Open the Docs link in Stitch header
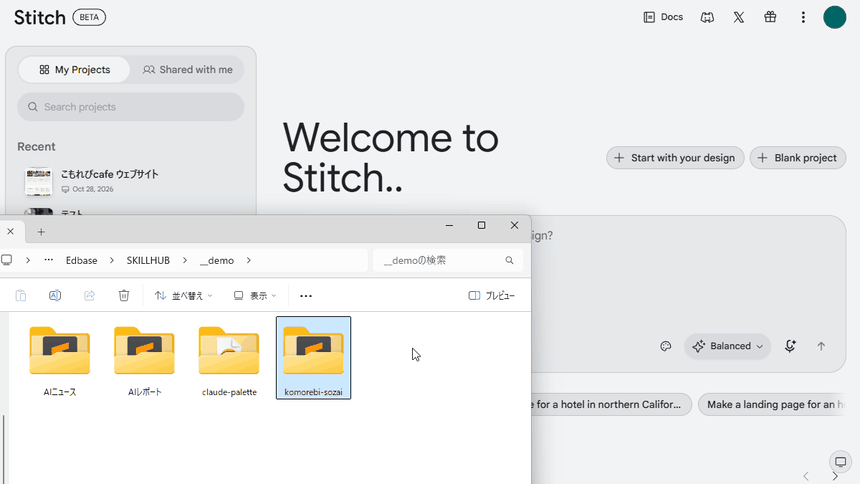Screen dimensions: 860x484 [663, 17]
